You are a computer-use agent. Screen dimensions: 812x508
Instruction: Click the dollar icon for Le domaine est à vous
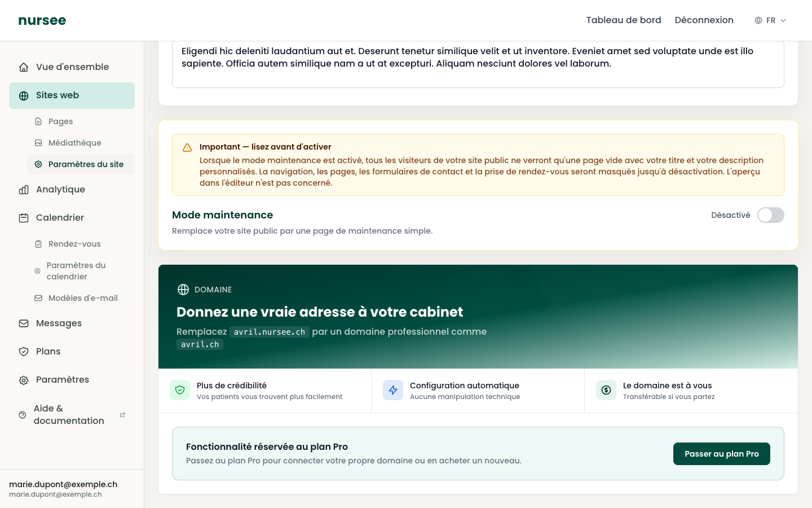tap(606, 390)
